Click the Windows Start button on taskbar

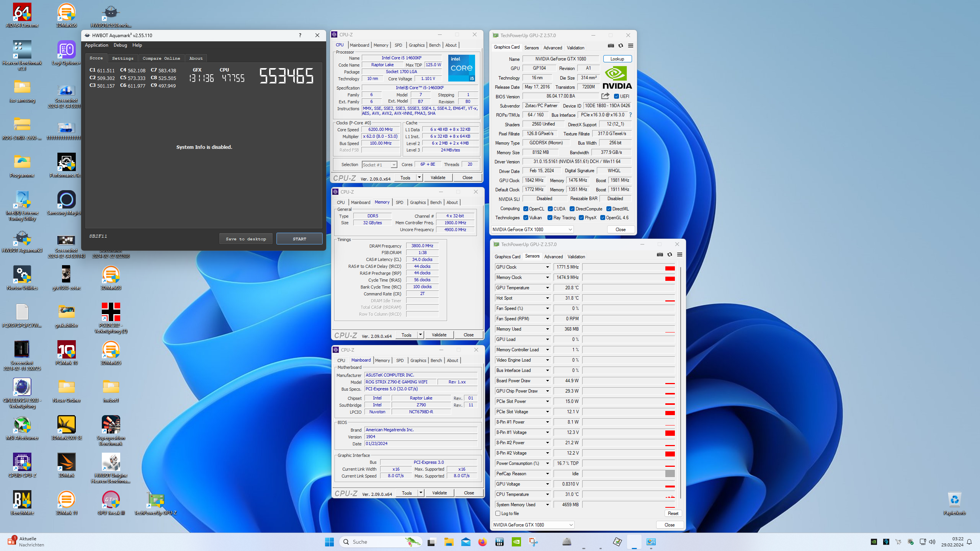[329, 542]
